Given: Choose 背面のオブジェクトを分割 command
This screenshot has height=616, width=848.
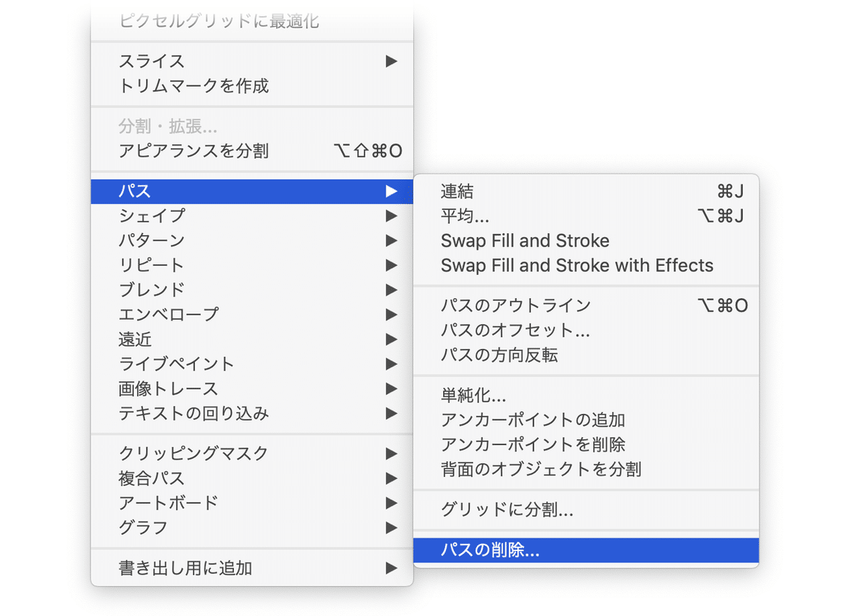Looking at the screenshot, I should pyautogui.click(x=586, y=469).
